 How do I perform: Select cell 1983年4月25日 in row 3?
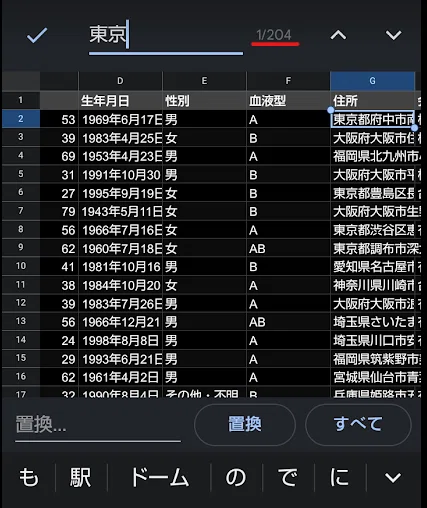point(120,138)
